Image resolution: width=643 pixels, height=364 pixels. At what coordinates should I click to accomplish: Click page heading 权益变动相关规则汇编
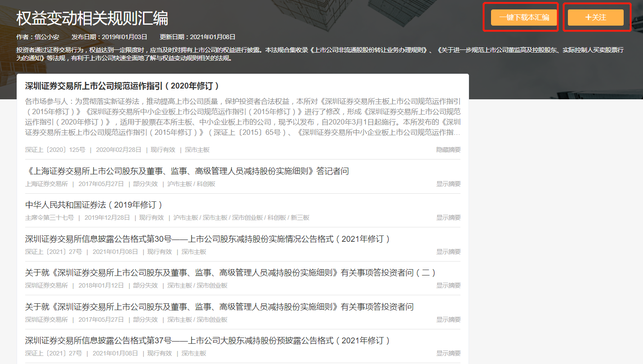point(92,18)
